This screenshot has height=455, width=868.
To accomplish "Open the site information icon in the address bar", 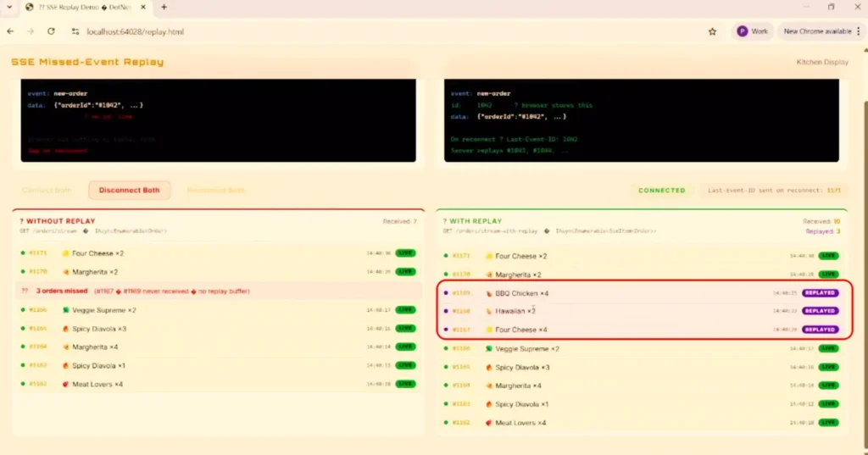I will [x=75, y=31].
